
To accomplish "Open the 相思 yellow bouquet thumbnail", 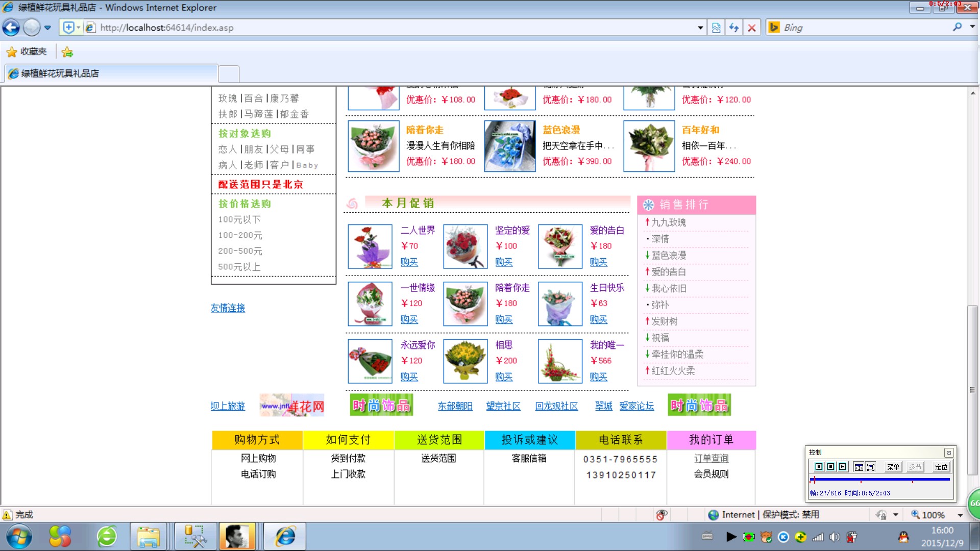I will [x=465, y=361].
